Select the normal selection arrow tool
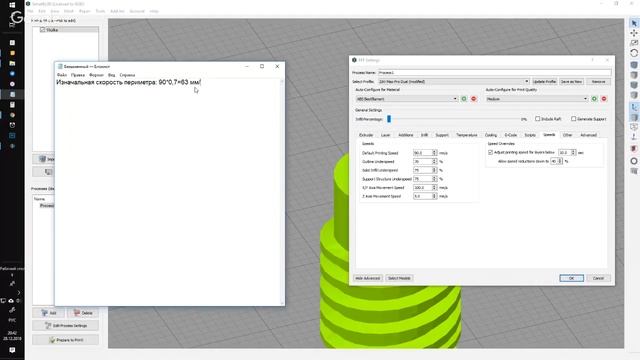 (x=634, y=23)
